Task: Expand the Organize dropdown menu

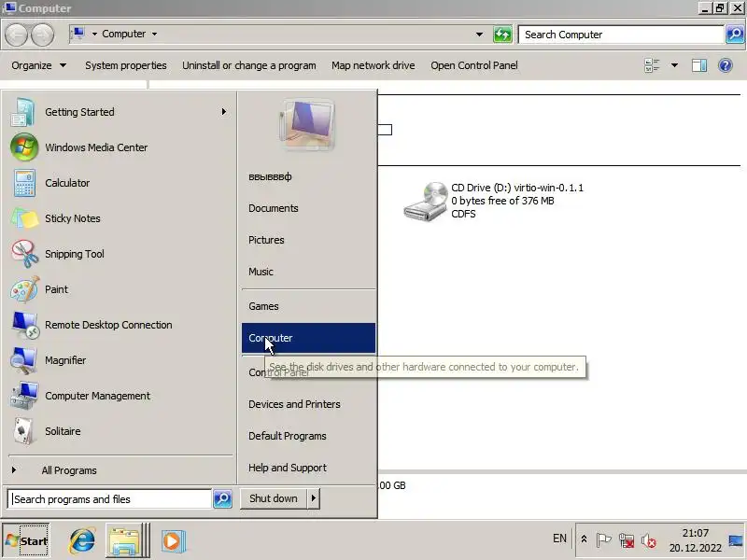Action: click(38, 65)
